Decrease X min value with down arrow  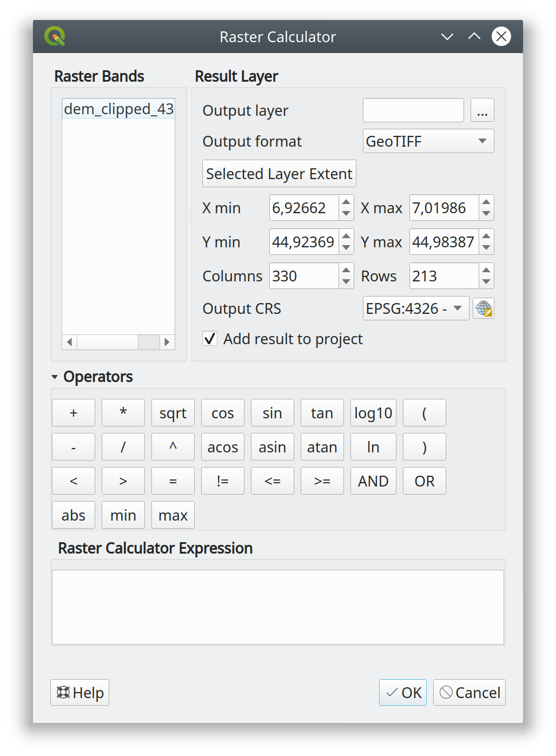(346, 214)
